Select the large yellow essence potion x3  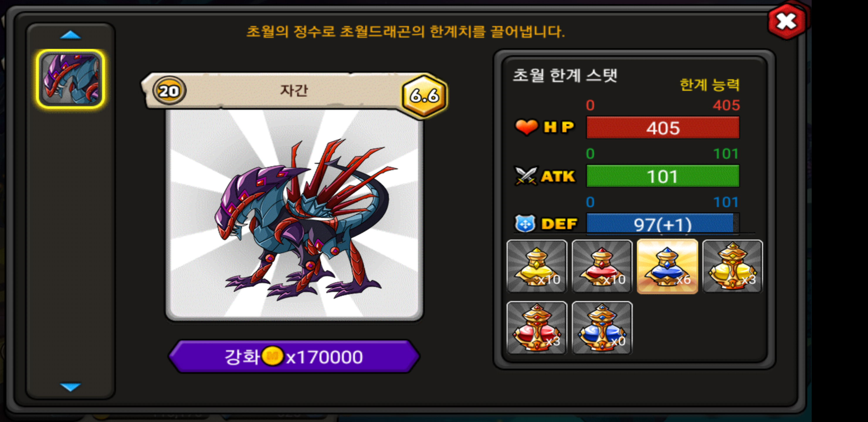coord(733,266)
